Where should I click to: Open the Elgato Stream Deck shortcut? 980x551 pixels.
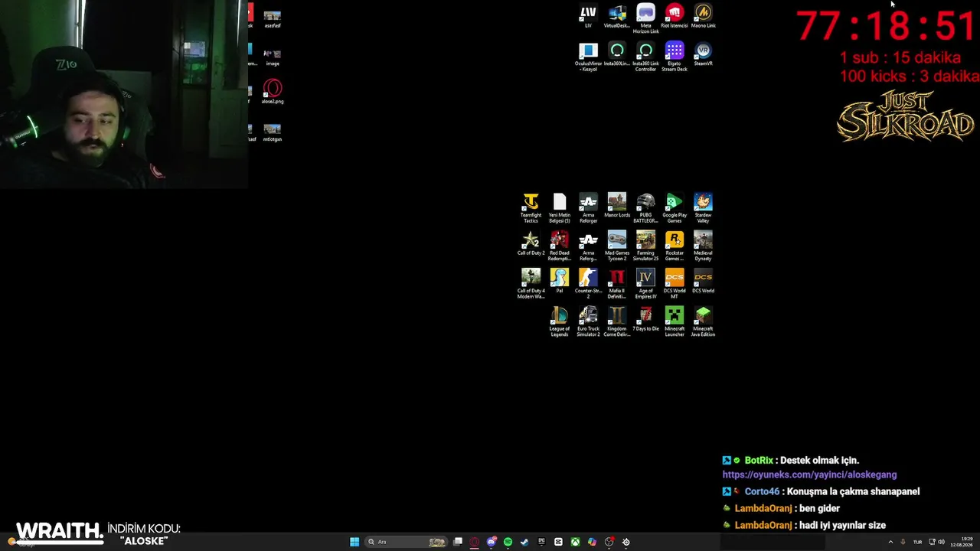675,57
